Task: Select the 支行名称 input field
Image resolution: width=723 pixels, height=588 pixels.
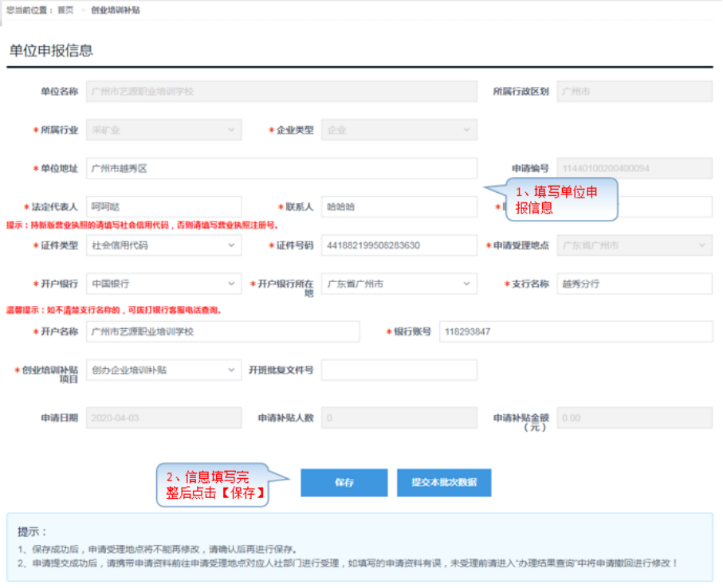Action: (634, 284)
